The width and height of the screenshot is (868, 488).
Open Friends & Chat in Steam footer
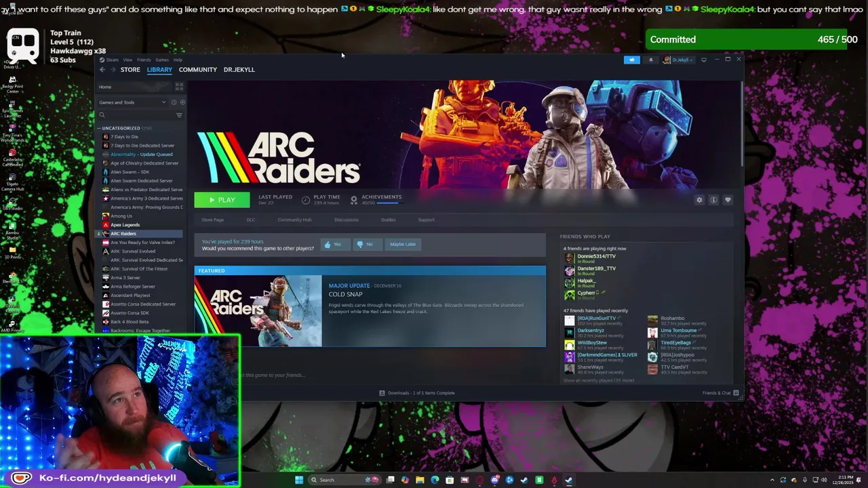coord(720,393)
